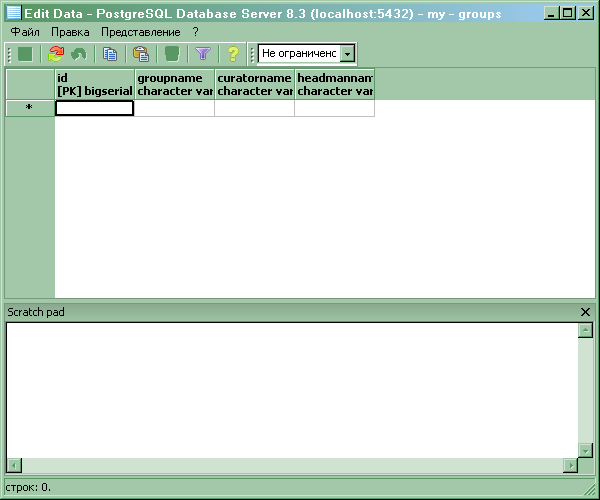This screenshot has height=500, width=600.
Task: Click the empty headmanname cell
Action: coord(334,108)
